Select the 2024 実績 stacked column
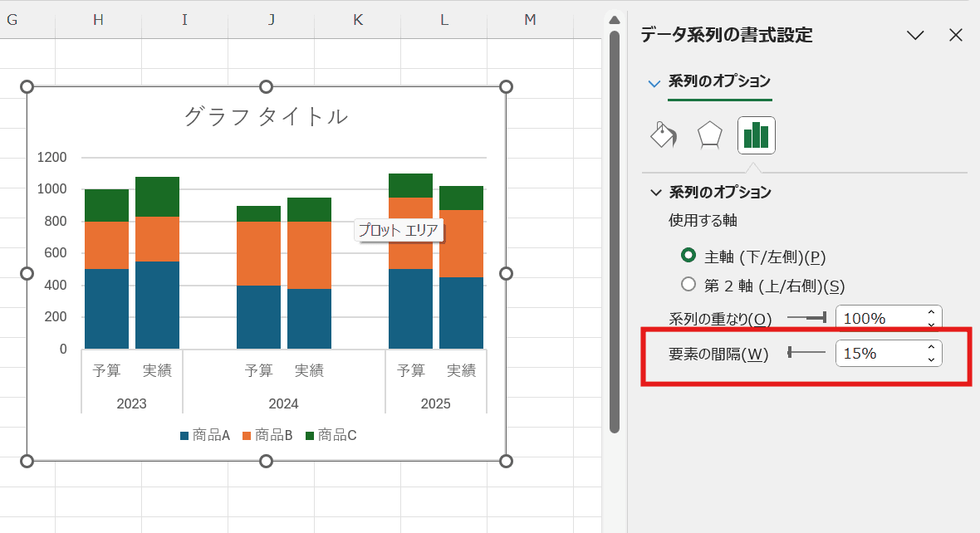The width and height of the screenshot is (980, 533). coord(309,274)
